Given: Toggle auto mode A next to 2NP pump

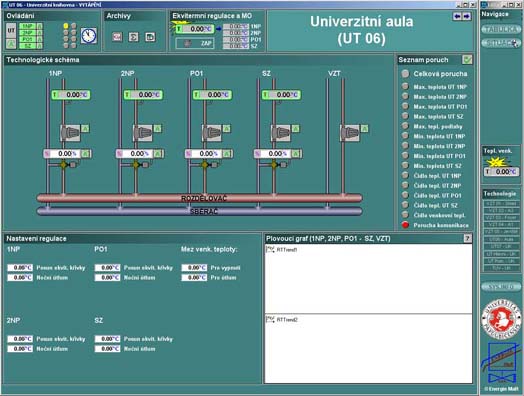Looking at the screenshot, I should click(x=157, y=129).
